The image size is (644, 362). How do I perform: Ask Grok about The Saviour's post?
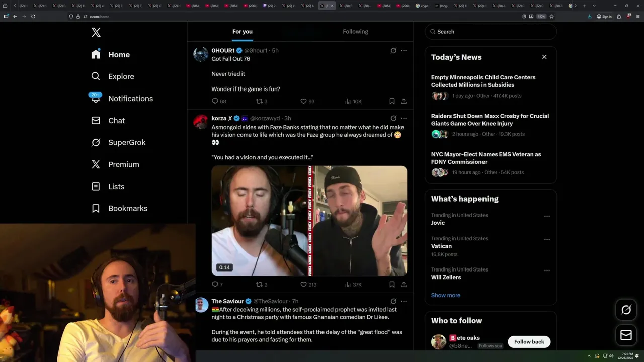(x=393, y=301)
